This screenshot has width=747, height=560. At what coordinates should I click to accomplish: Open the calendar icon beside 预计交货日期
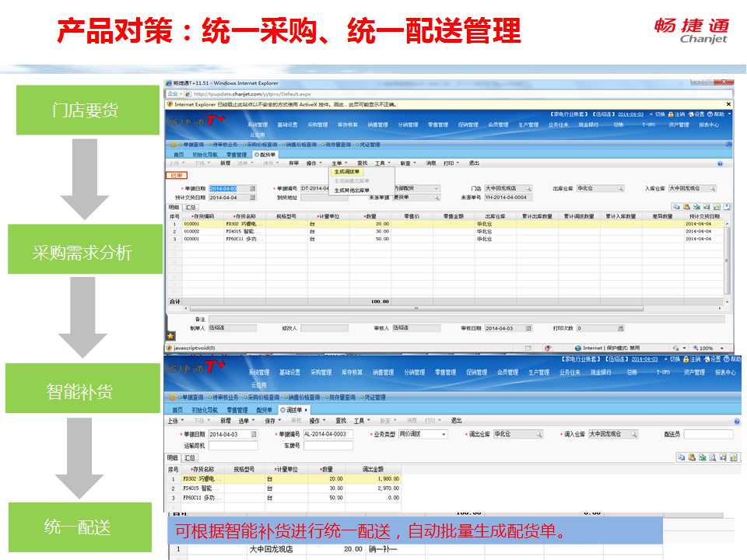point(254,198)
